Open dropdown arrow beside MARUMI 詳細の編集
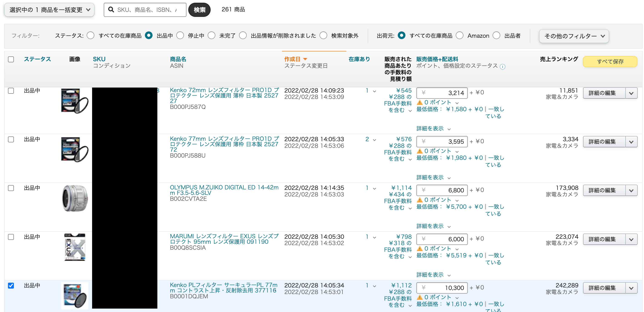The width and height of the screenshot is (644, 312). pos(631,239)
